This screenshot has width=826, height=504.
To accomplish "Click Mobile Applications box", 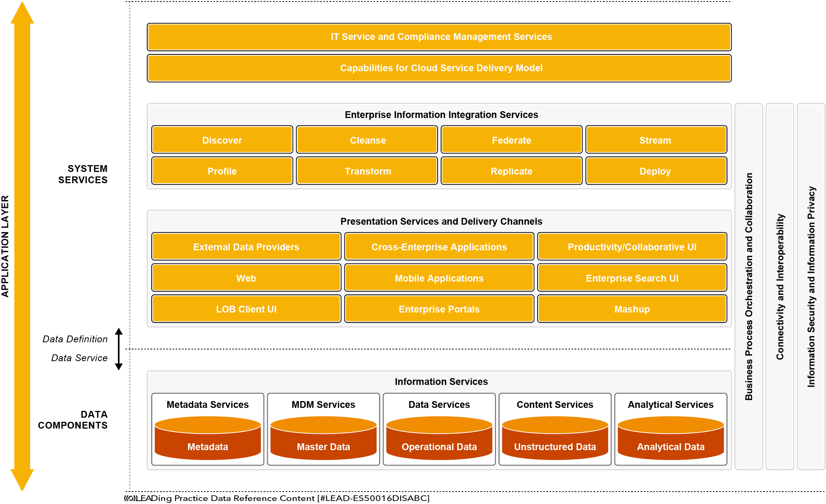I will 439,278.
